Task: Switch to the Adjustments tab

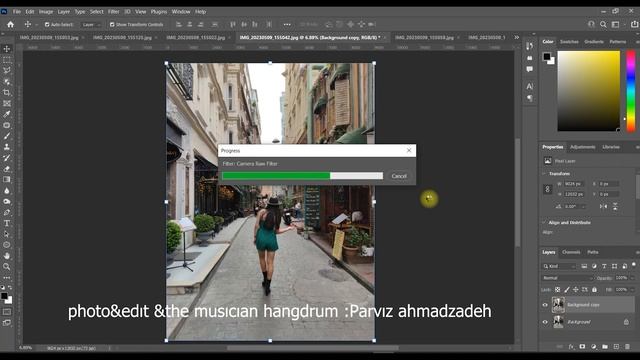Action: [x=582, y=147]
